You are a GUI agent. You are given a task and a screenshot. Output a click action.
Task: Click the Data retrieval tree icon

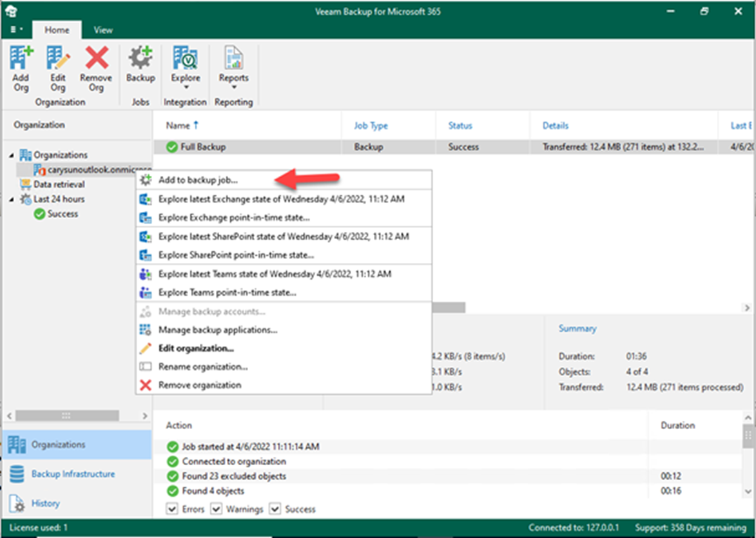click(x=26, y=184)
